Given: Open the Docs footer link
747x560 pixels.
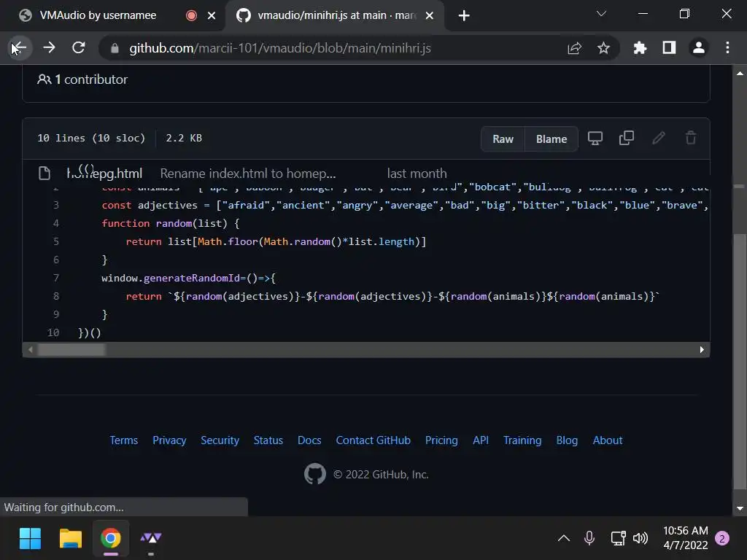Looking at the screenshot, I should pyautogui.click(x=309, y=440).
